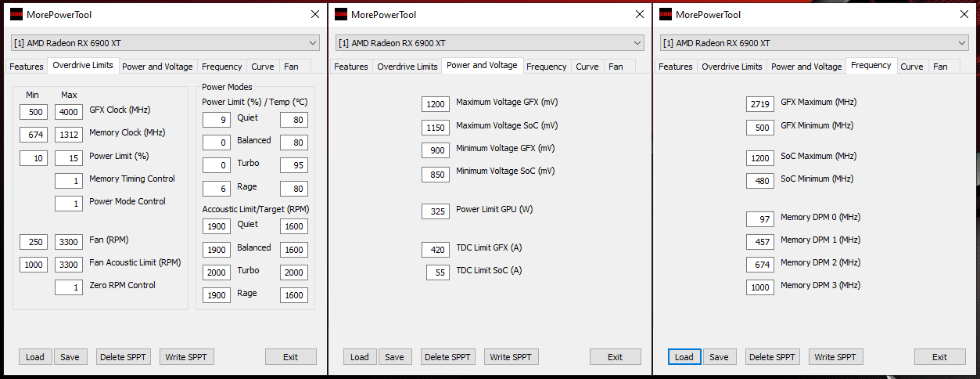This screenshot has height=379, width=980.
Task: Click Maximum Voltage SoC field 1150
Action: tap(436, 128)
